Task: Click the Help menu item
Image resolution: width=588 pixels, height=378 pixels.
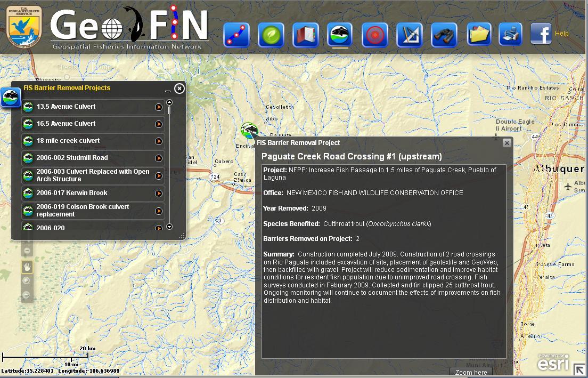Action: coord(563,34)
